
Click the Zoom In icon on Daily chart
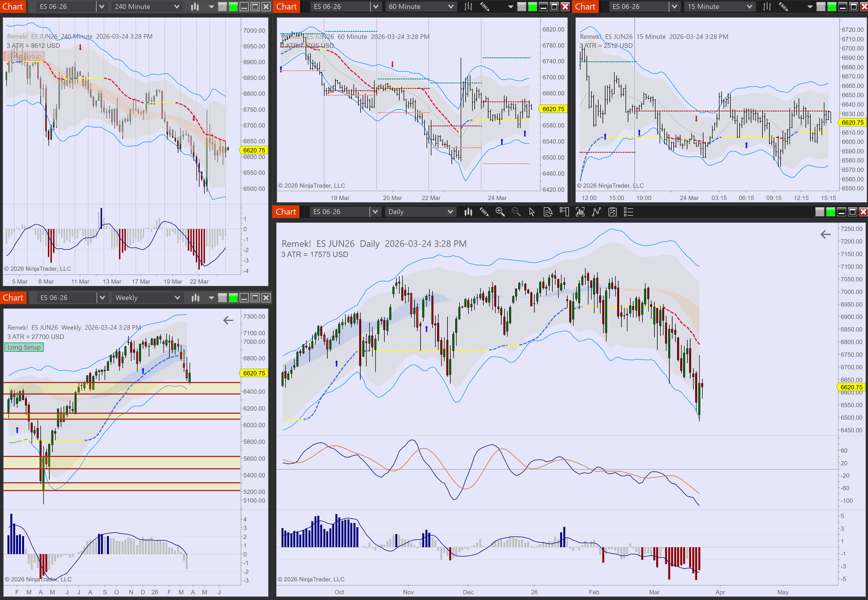click(500, 212)
